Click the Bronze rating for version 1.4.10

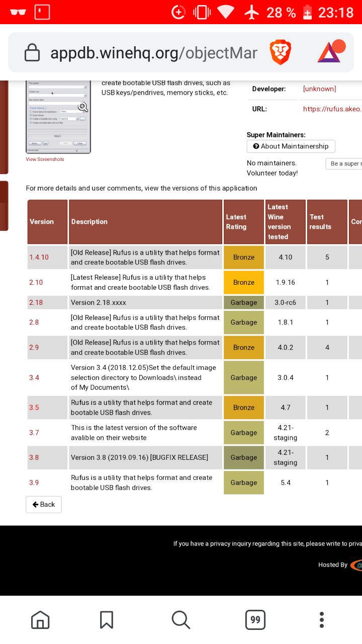click(244, 257)
